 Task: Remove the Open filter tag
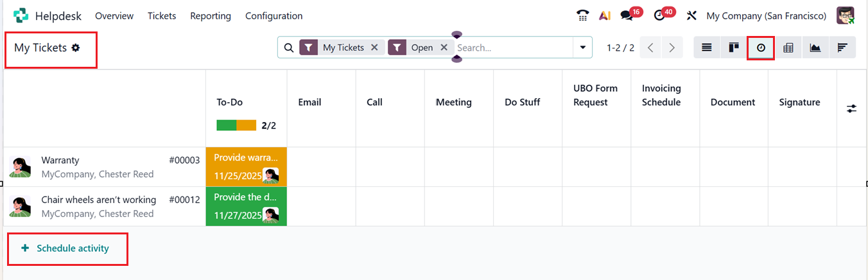pos(444,48)
